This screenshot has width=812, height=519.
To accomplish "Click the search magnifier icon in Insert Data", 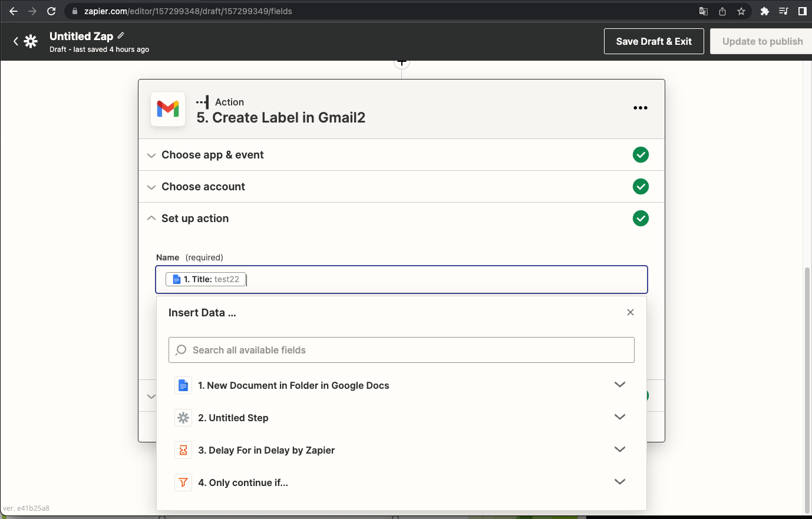I will [x=181, y=350].
